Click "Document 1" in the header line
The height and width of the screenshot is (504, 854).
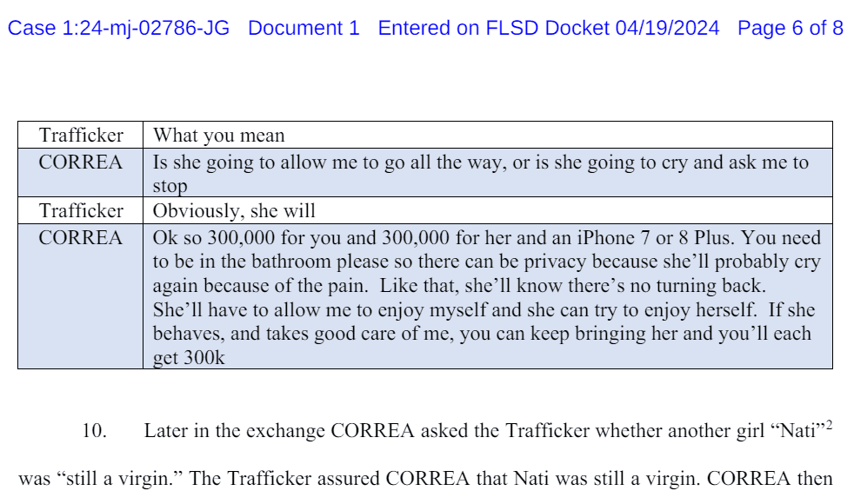point(304,28)
